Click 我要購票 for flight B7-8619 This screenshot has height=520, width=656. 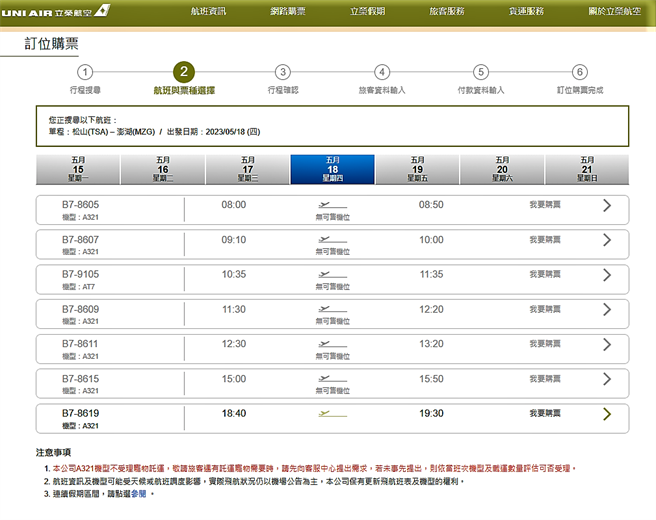point(545,413)
